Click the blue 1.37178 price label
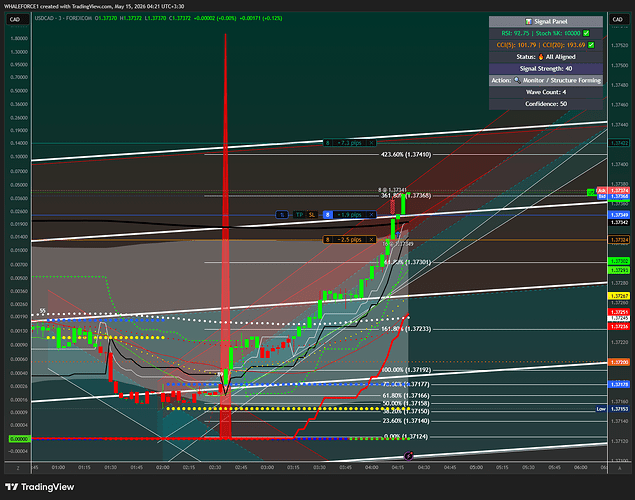The width and height of the screenshot is (635, 500). click(x=619, y=384)
